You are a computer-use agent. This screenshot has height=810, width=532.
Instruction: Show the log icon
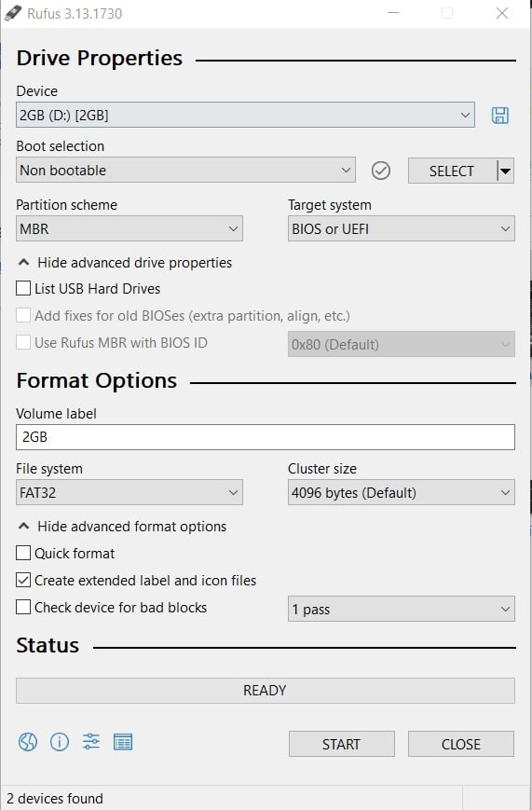[123, 742]
